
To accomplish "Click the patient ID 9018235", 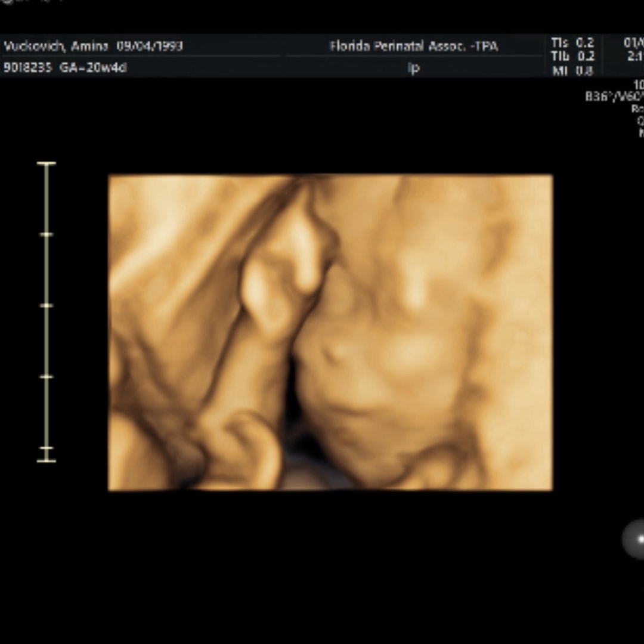I will [x=27, y=67].
